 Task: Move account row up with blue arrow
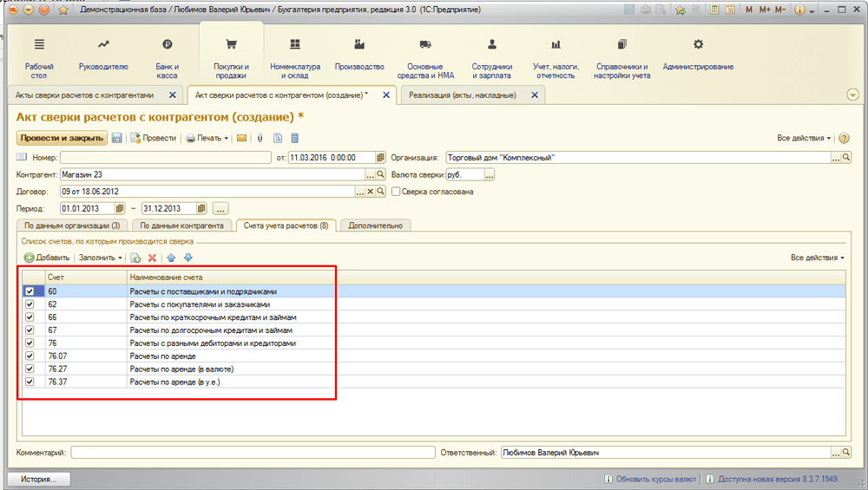coord(171,258)
